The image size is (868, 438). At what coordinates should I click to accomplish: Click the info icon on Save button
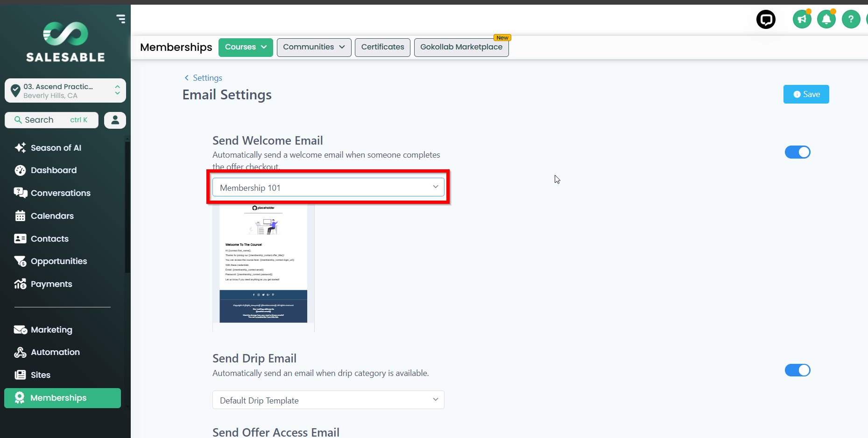(797, 94)
